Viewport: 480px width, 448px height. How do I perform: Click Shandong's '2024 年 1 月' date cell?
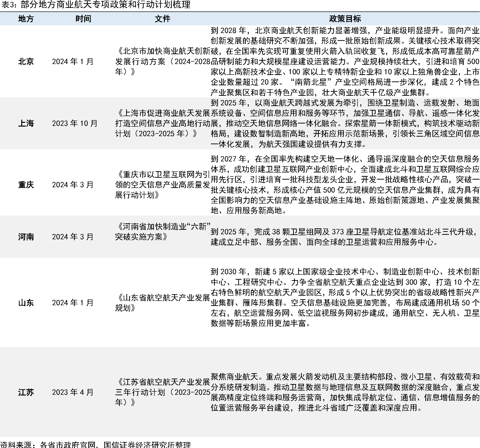click(73, 303)
